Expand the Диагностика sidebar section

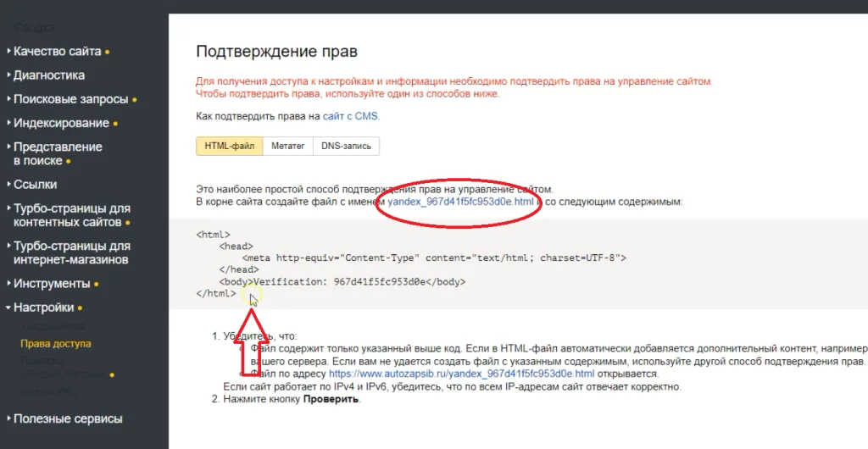click(46, 75)
